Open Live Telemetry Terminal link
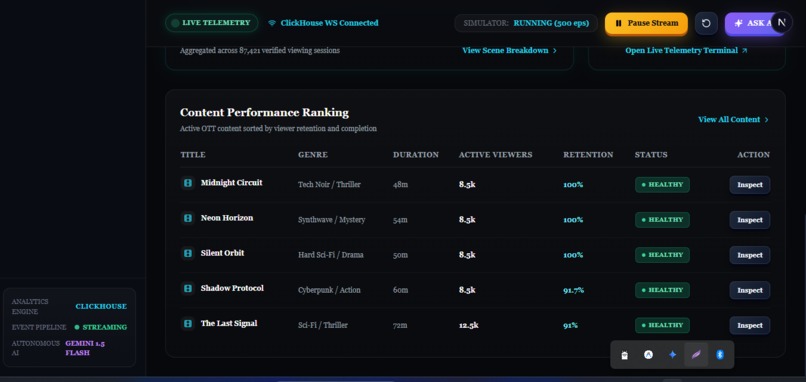806x382 pixels. pos(686,50)
